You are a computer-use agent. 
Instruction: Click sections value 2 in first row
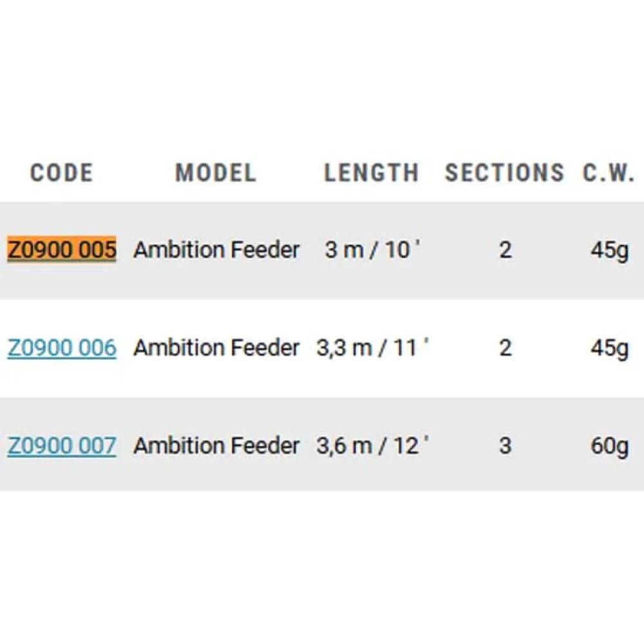click(505, 250)
